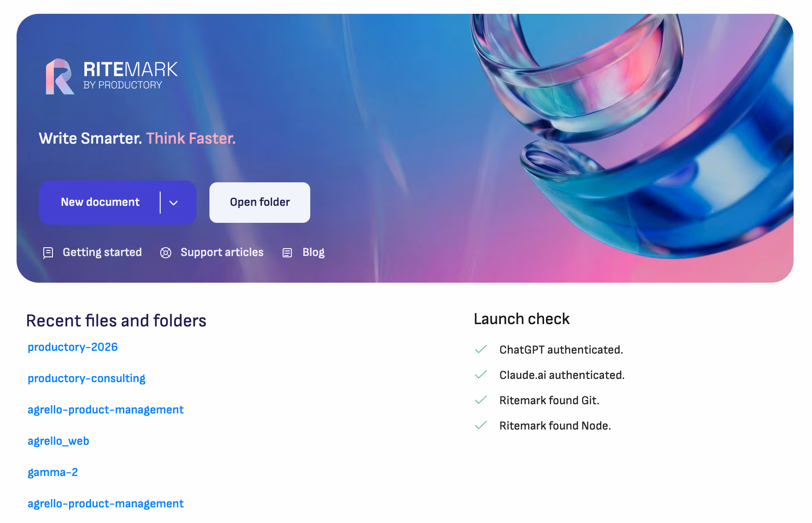Click the Ritemark found Node checkmark
Image resolution: width=812 pixels, height=523 pixels.
pyautogui.click(x=481, y=425)
